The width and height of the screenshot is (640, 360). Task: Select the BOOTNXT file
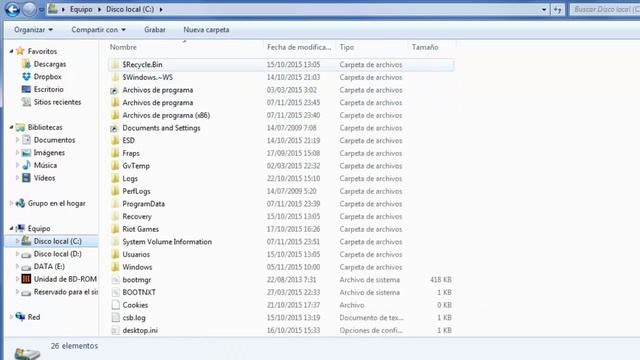coord(139,293)
